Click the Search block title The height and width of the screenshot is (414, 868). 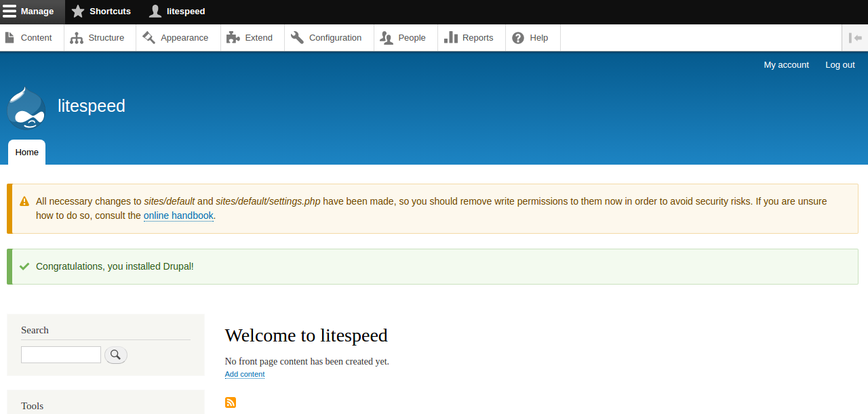pos(35,330)
